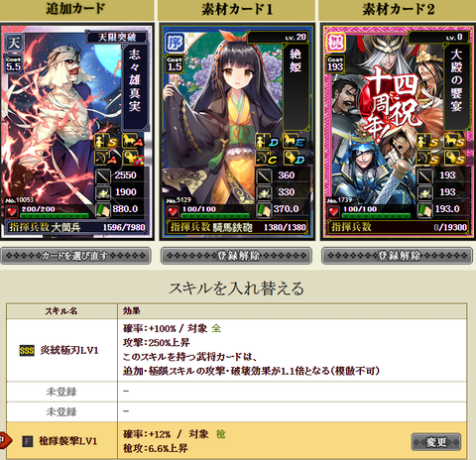Select the 大殿の饗宴 anniversary card thumbnail
This screenshot has height=460, width=476.
398,132
